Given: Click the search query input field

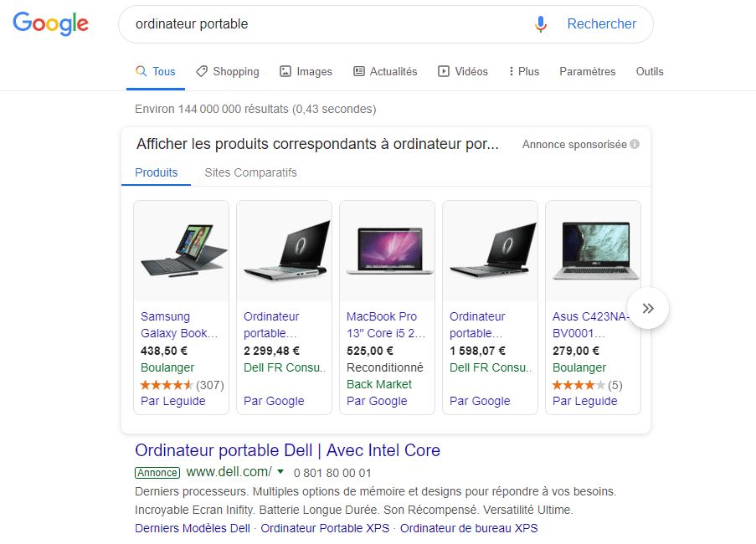Looking at the screenshot, I should pos(327,24).
